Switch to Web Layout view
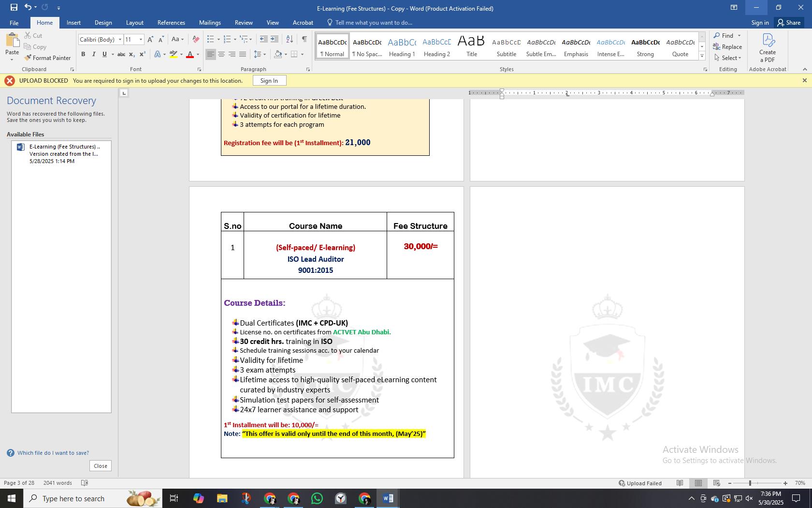The image size is (812, 508). (716, 483)
